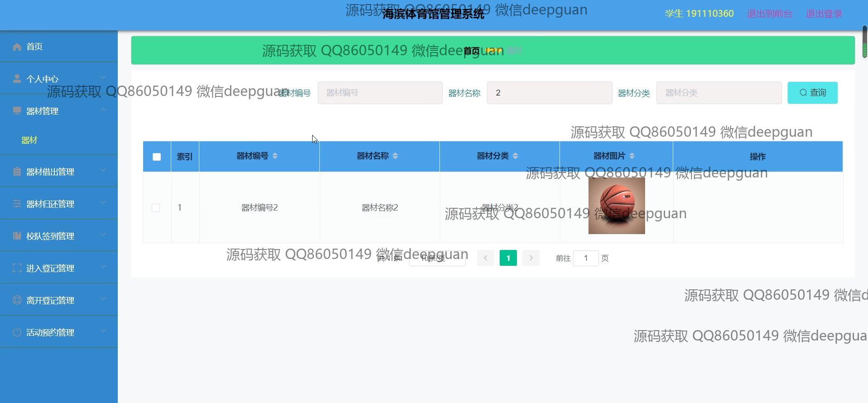Click the scan-frame icon for 进入登记管理

[17, 268]
